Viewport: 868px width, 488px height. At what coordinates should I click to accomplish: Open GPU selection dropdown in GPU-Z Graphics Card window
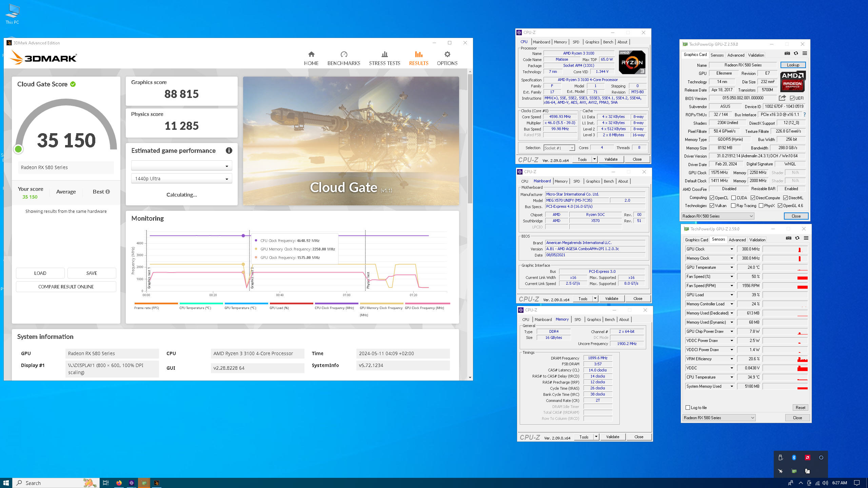tap(717, 216)
